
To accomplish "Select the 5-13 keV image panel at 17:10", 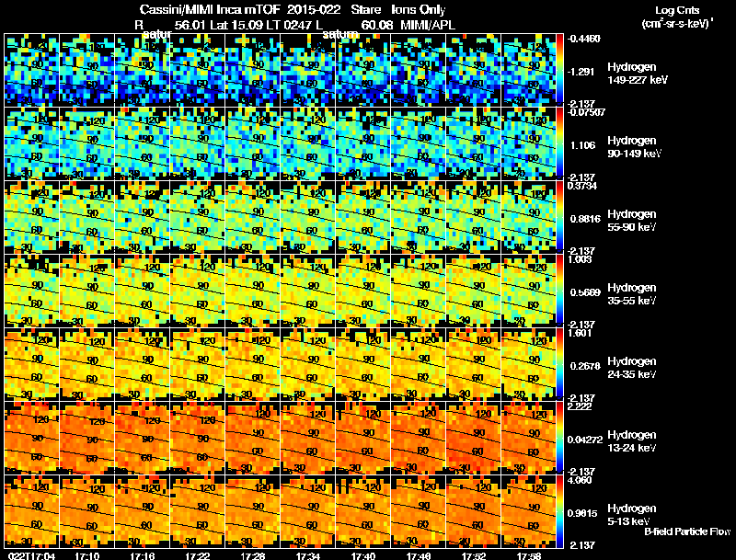I will tap(87, 511).
